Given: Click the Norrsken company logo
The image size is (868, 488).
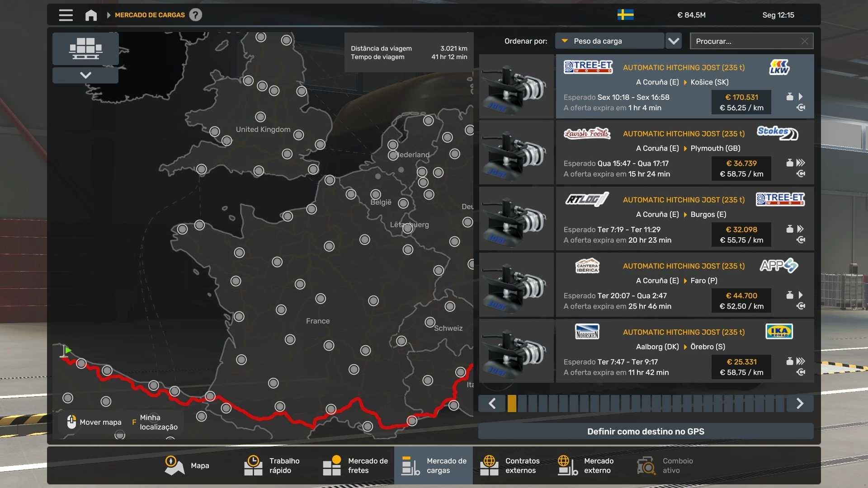Looking at the screenshot, I should coord(587,332).
